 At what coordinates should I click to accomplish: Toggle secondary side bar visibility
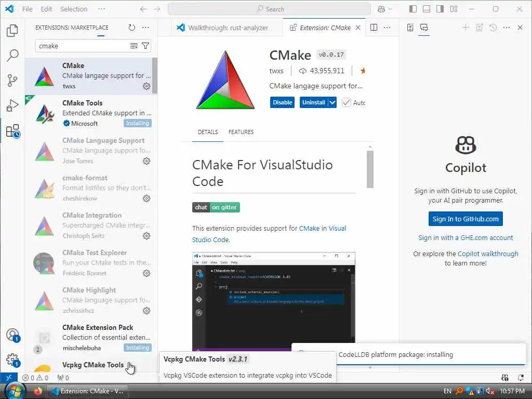click(440, 9)
